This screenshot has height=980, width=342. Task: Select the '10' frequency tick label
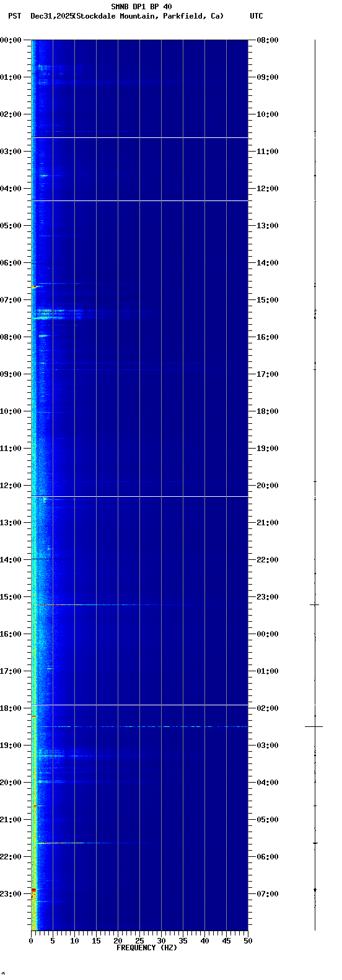coord(74,941)
